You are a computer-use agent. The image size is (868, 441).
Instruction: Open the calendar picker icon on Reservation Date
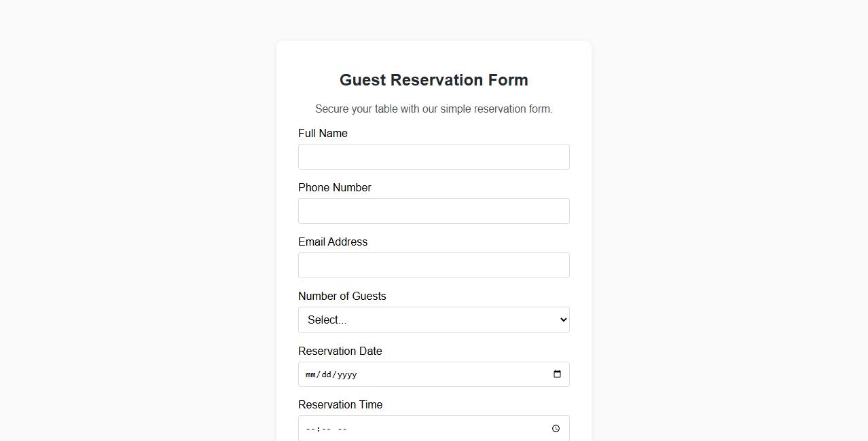pyautogui.click(x=557, y=374)
